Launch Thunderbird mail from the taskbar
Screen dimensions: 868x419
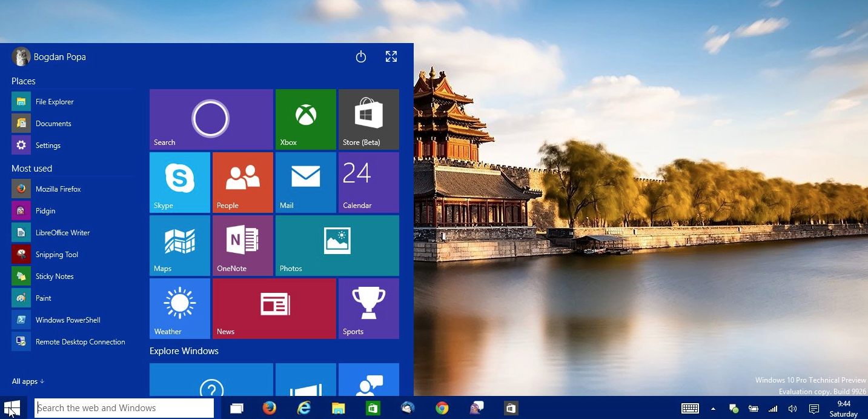click(x=408, y=408)
